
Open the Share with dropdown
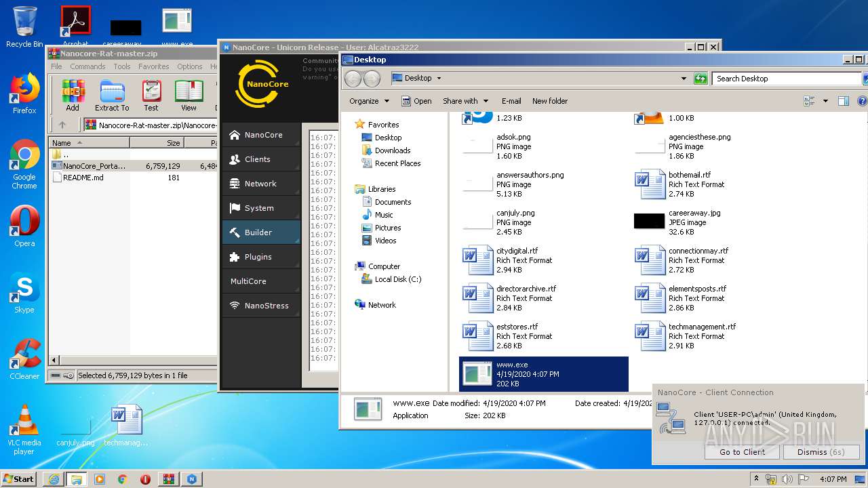pyautogui.click(x=465, y=101)
